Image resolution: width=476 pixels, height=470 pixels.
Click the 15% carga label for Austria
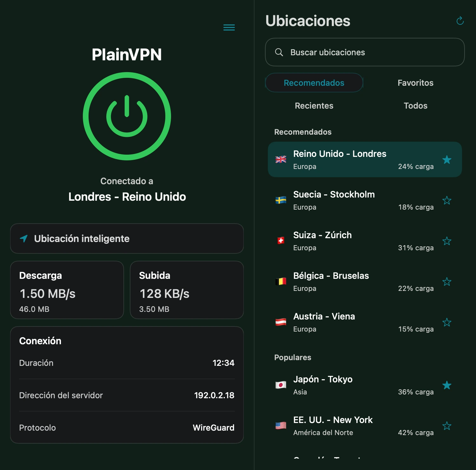coord(416,329)
